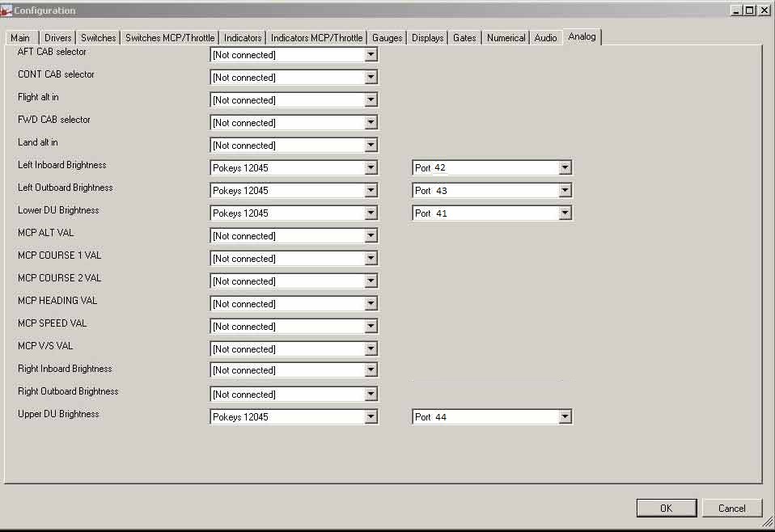Click the Configuration window title bar icon
Viewport: 775px width, 532px height.
tap(7, 11)
